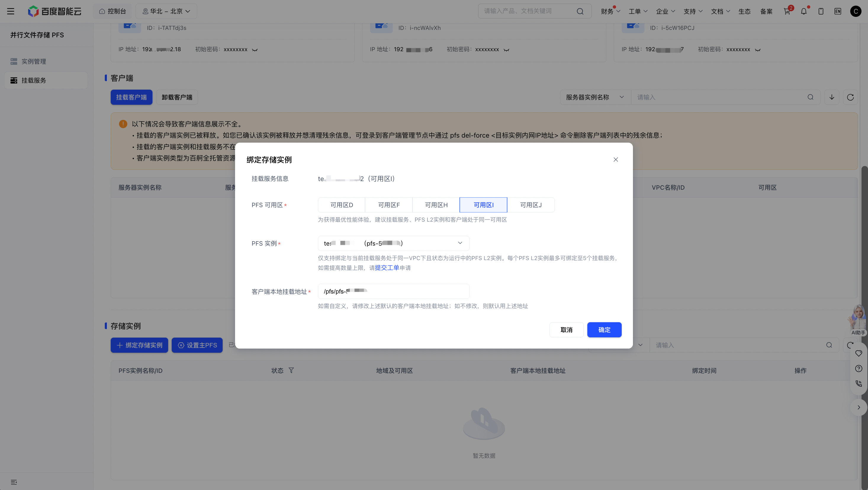Follow the 提交工单 link
The height and width of the screenshot is (490, 868).
tap(387, 268)
